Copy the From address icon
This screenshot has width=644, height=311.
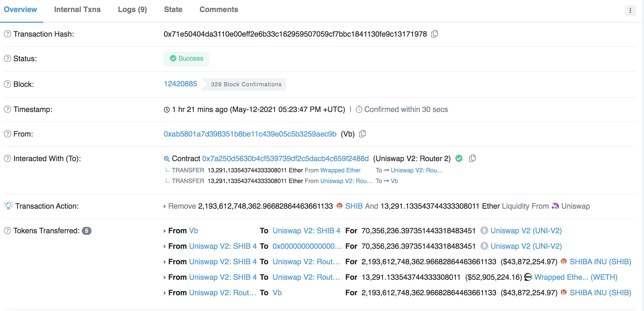[362, 134]
